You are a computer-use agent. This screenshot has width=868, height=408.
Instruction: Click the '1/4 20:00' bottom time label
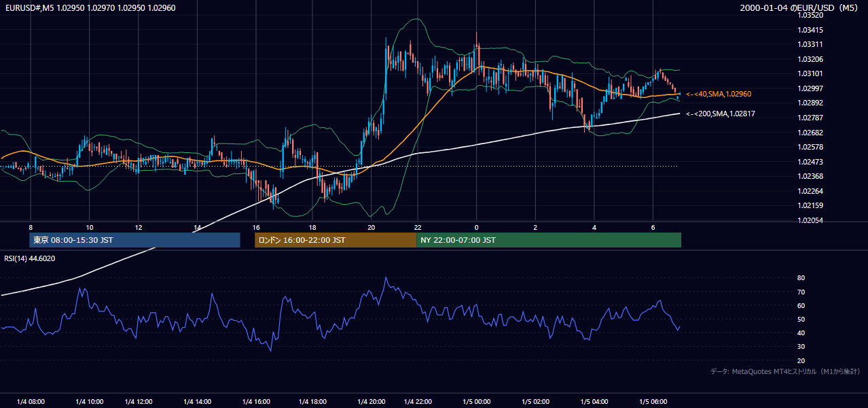(372, 402)
